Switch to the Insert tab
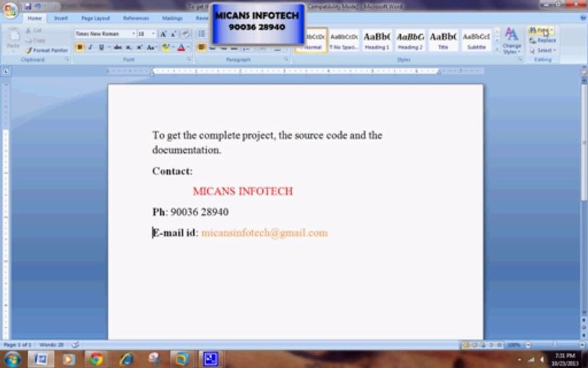The image size is (588, 368). point(61,18)
